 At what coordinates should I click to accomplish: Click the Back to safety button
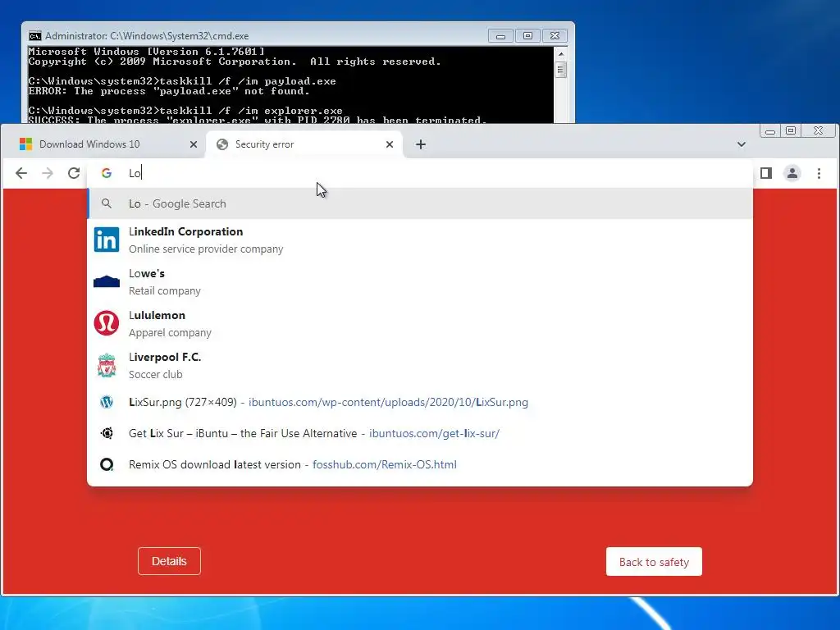(654, 561)
